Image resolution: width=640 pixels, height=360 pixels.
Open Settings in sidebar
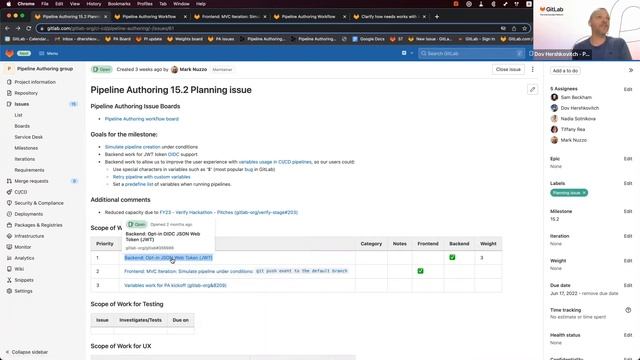[x=23, y=291]
